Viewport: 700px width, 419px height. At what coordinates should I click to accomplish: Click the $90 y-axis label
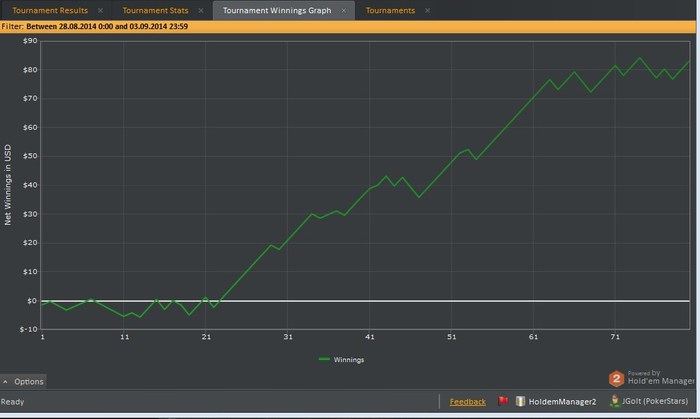30,41
